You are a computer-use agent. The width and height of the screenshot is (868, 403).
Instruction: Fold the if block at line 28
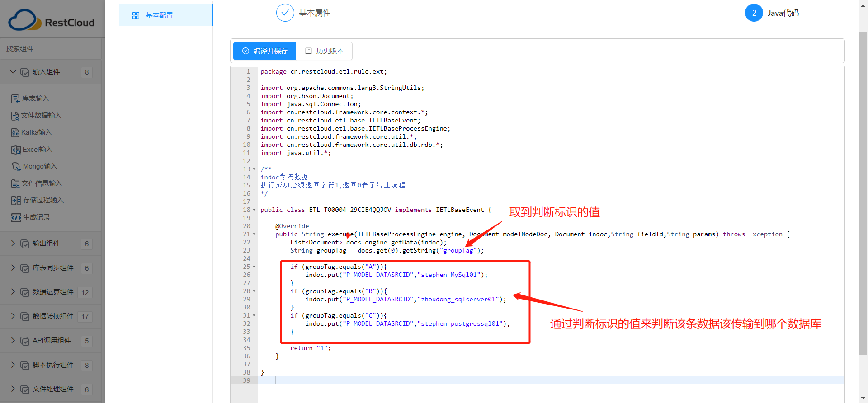click(x=254, y=291)
